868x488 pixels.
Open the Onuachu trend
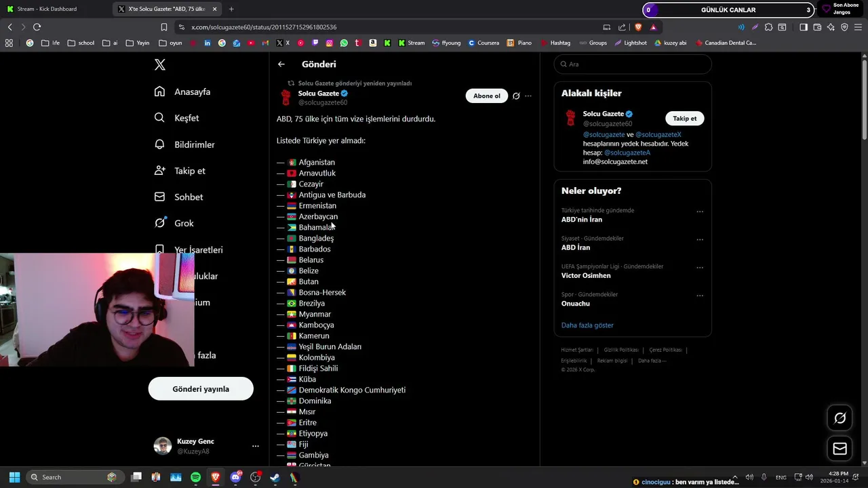(x=576, y=304)
